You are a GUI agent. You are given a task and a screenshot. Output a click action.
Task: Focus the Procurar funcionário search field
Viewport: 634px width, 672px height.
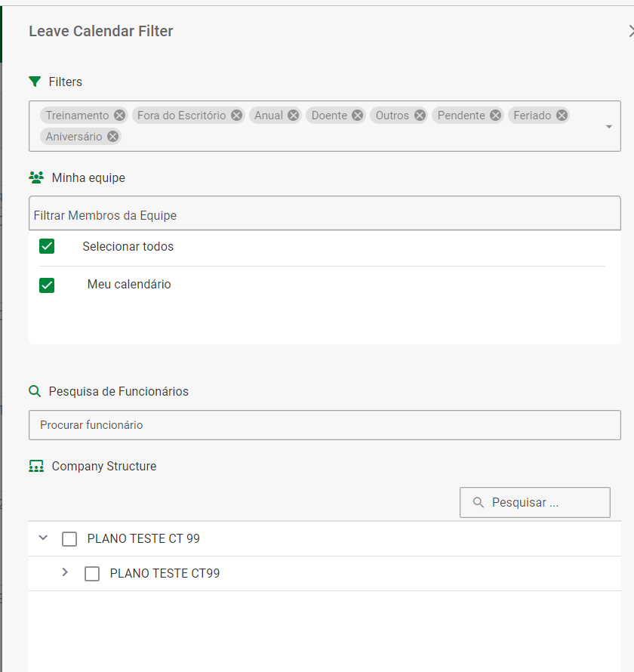[x=325, y=425]
